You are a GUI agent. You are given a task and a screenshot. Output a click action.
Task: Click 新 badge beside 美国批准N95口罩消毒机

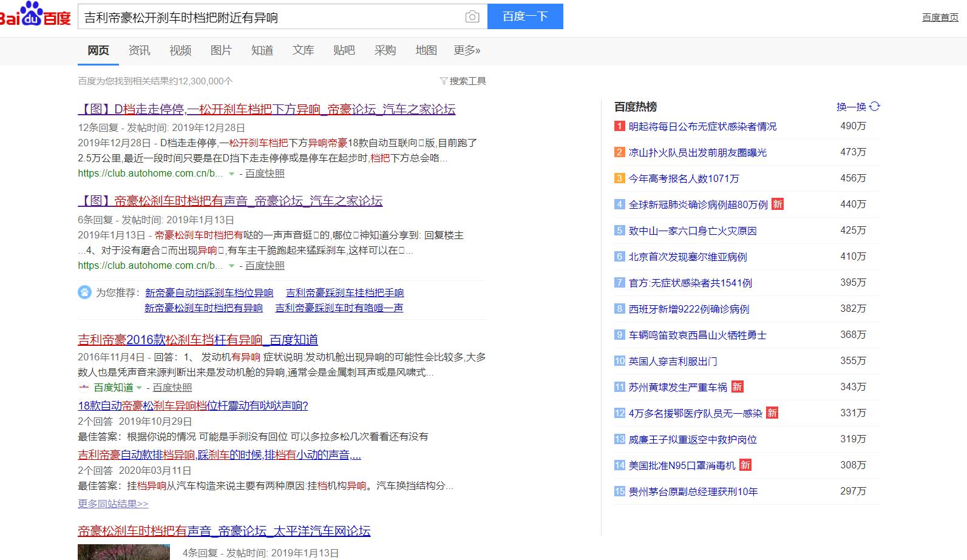[745, 465]
